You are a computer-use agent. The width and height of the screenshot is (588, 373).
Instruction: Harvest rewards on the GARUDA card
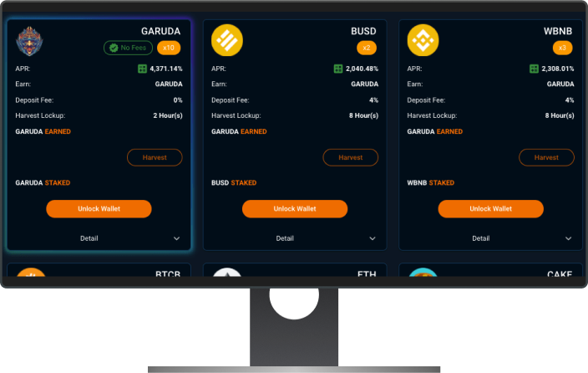155,157
